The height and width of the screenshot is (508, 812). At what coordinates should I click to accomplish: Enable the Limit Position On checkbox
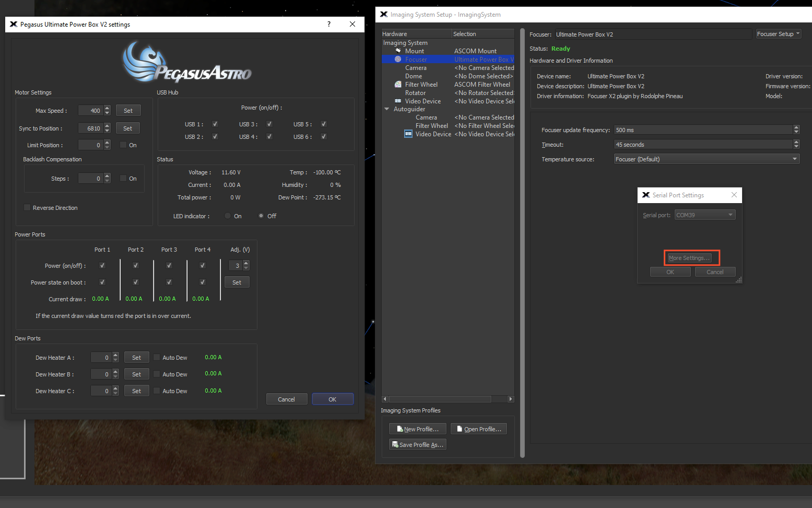click(x=123, y=145)
